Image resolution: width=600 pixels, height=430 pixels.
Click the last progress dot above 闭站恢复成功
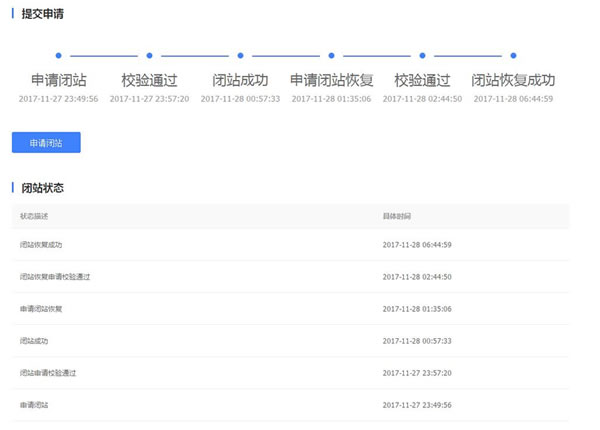[513, 56]
